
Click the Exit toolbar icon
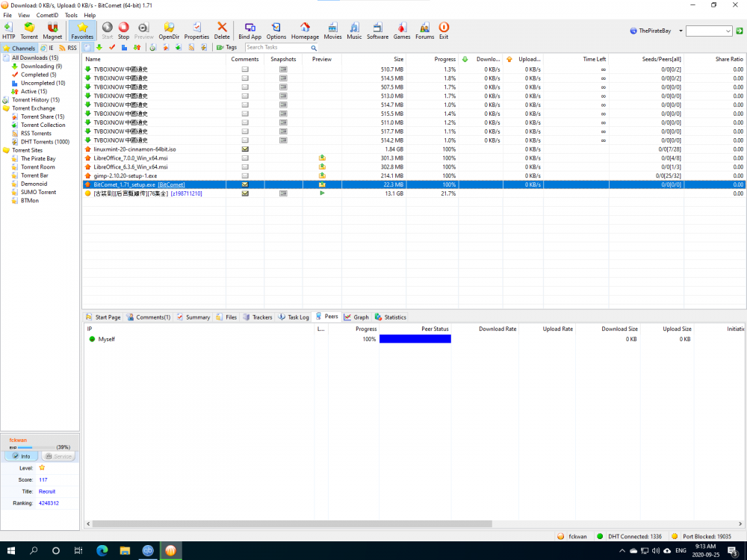[444, 31]
